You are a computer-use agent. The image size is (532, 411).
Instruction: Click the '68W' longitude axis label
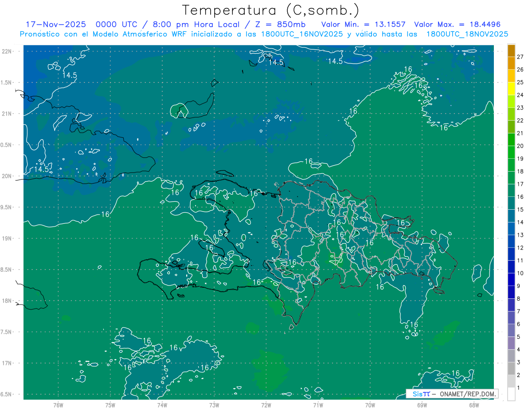click(474, 405)
